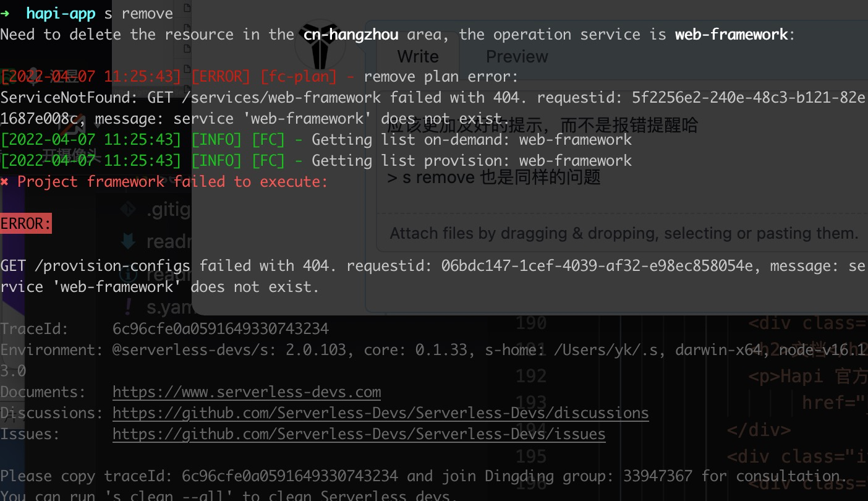Click the terminal prompt arrow before hapi-app
This screenshot has height=501, width=868.
[x=5, y=13]
